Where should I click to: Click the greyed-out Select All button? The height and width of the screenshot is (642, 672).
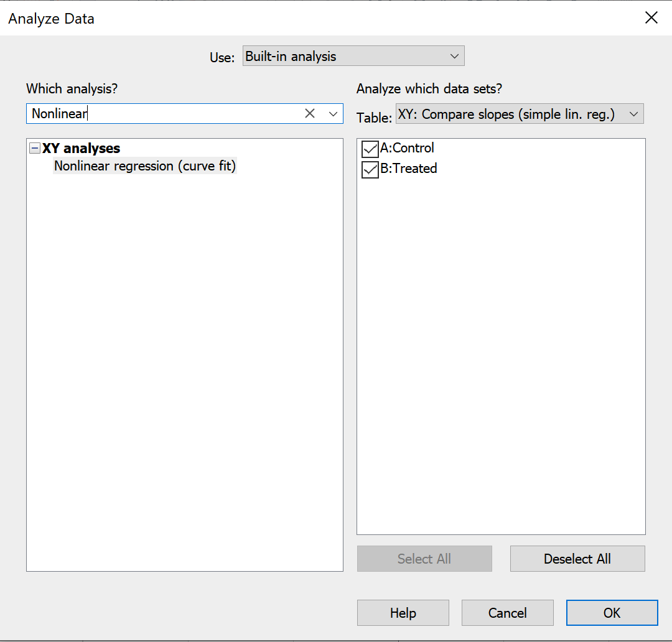424,559
